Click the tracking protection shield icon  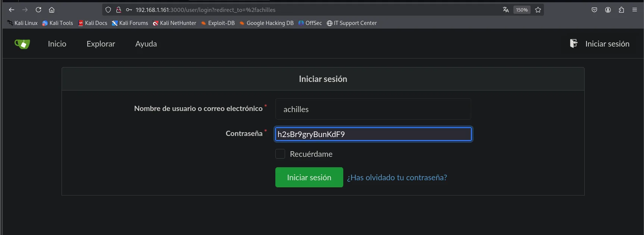tap(108, 10)
